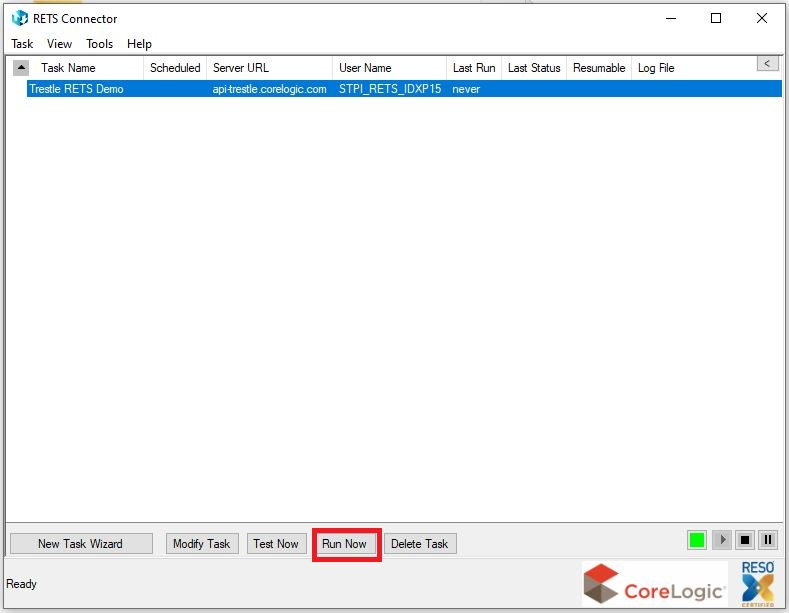Maximize the RETS Connector window
Image resolution: width=789 pixels, height=613 pixels.
pyautogui.click(x=716, y=19)
